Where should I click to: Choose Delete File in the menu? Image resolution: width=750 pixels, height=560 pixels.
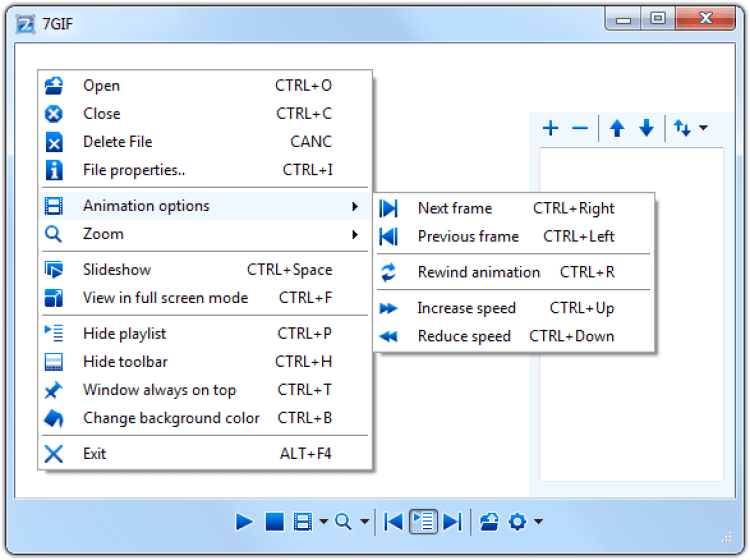click(x=205, y=142)
